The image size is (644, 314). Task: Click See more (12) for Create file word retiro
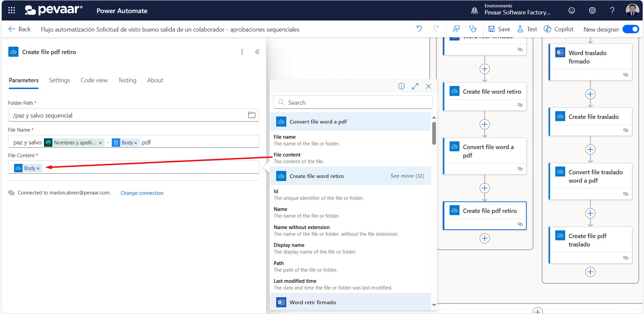[407, 176]
